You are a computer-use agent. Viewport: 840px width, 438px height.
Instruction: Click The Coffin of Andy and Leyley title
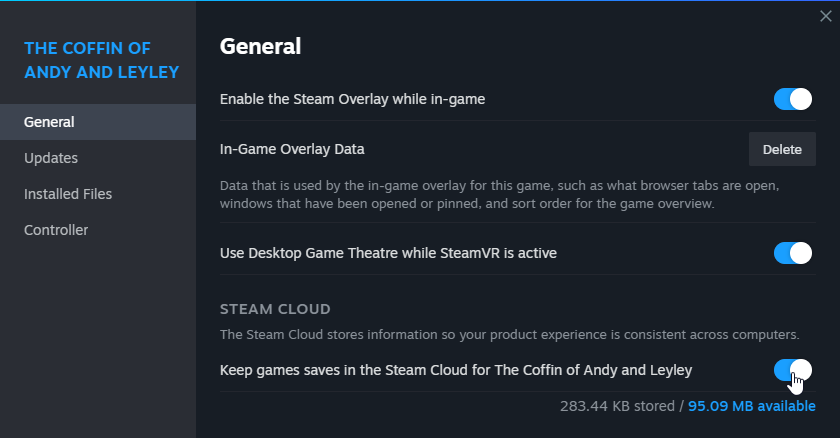click(101, 60)
